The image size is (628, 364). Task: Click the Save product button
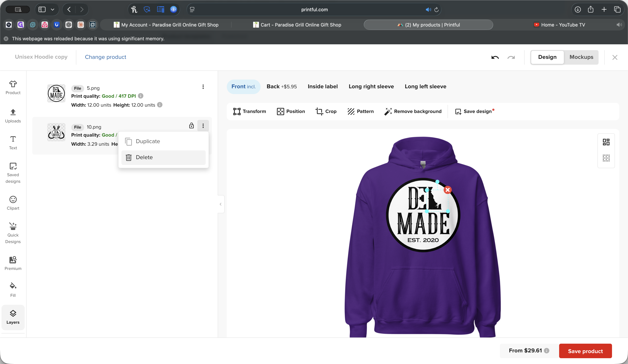[x=585, y=351]
